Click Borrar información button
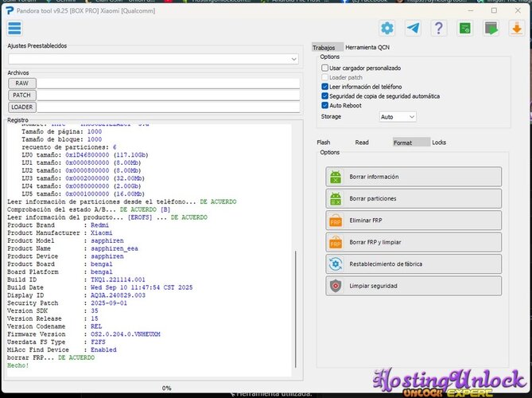This screenshot has height=398, width=532. tap(414, 177)
